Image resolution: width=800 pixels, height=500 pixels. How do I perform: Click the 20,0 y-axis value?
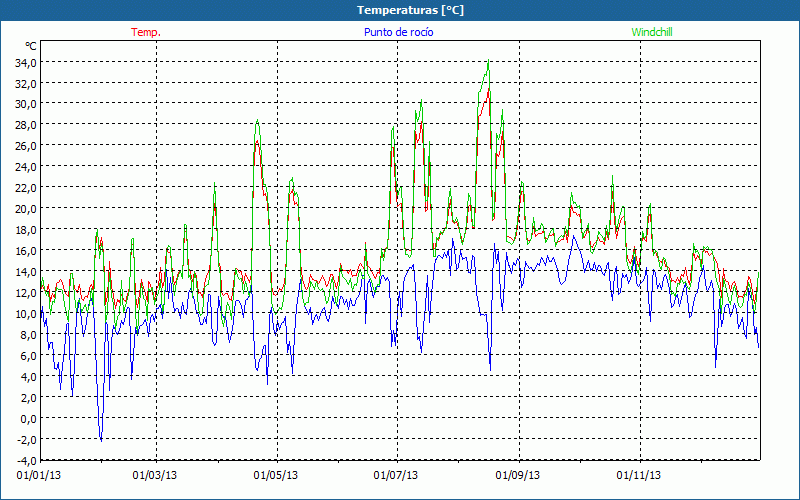click(x=26, y=209)
